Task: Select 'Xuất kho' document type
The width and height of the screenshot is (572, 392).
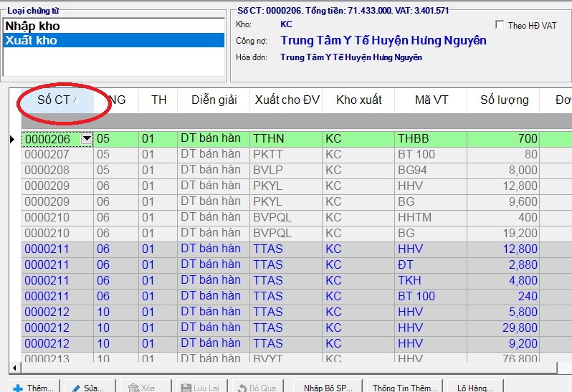Action: (x=114, y=40)
